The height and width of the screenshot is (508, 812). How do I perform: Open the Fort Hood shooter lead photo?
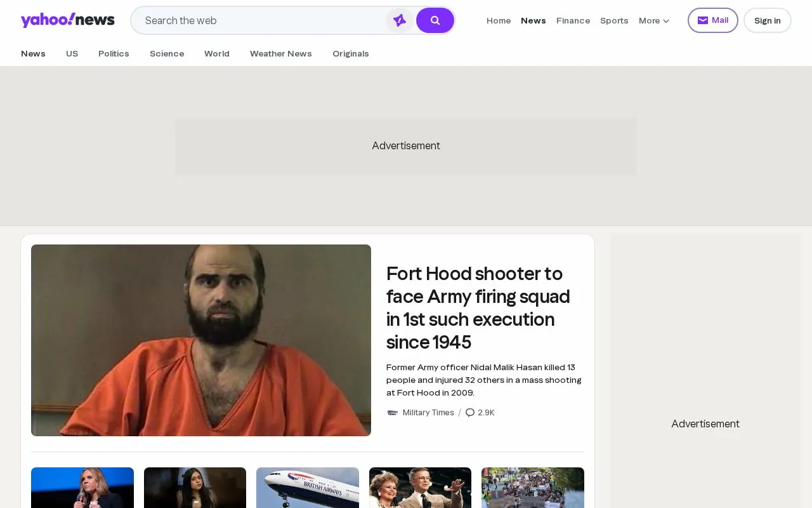(201, 340)
